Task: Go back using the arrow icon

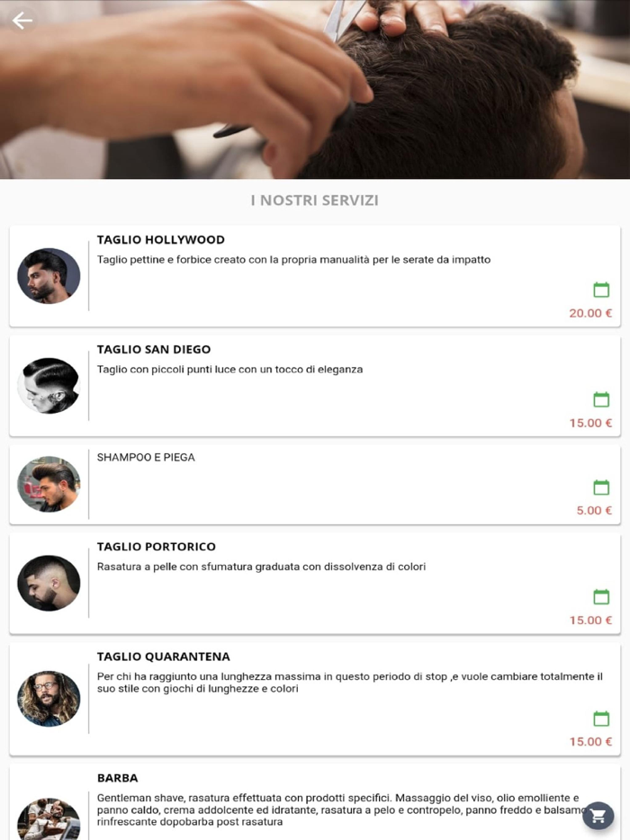Action: coord(22,21)
